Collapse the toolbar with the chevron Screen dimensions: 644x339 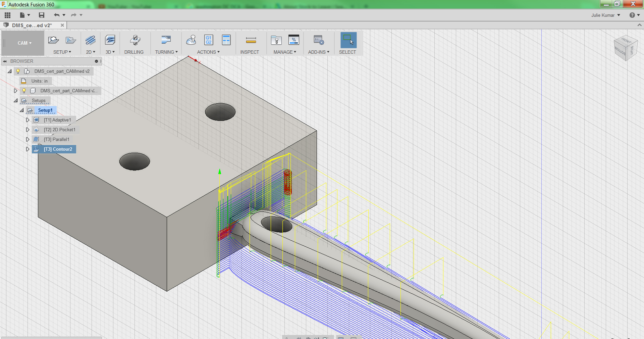(x=639, y=25)
